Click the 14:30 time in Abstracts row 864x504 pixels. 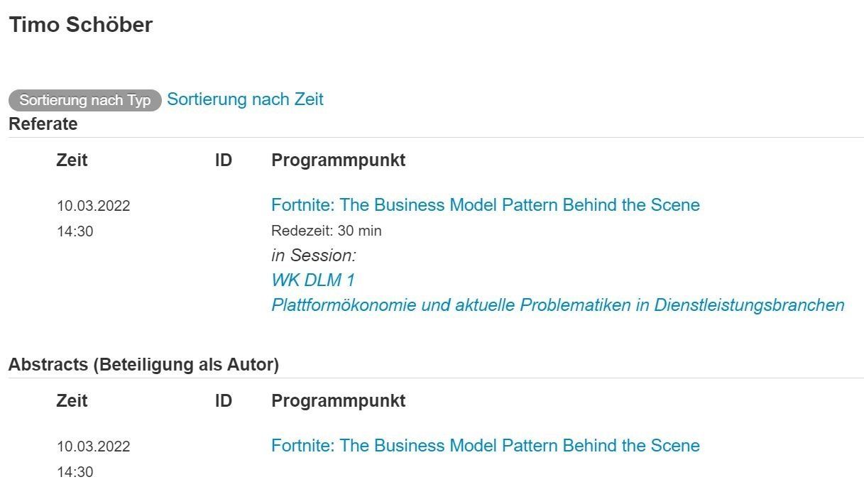tap(75, 472)
